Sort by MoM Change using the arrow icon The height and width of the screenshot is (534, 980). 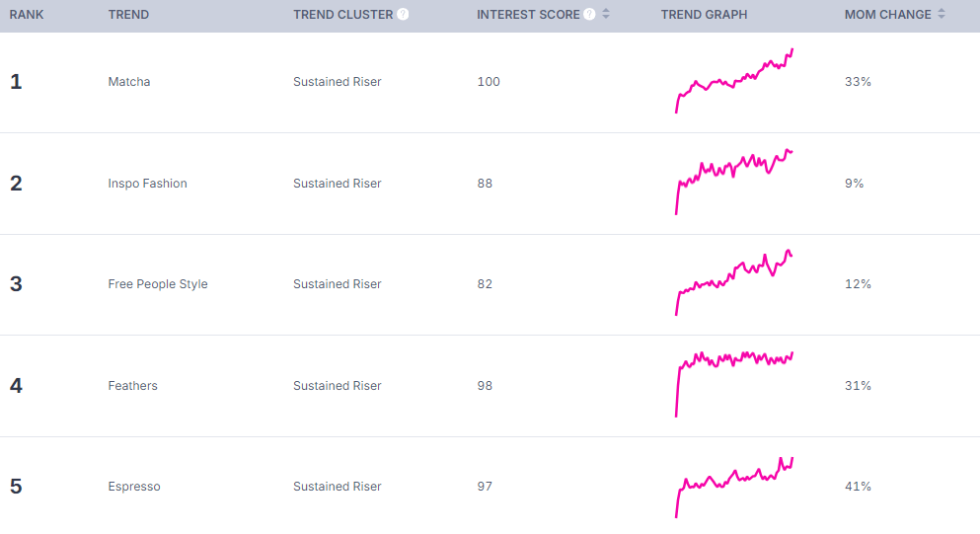[x=942, y=15]
